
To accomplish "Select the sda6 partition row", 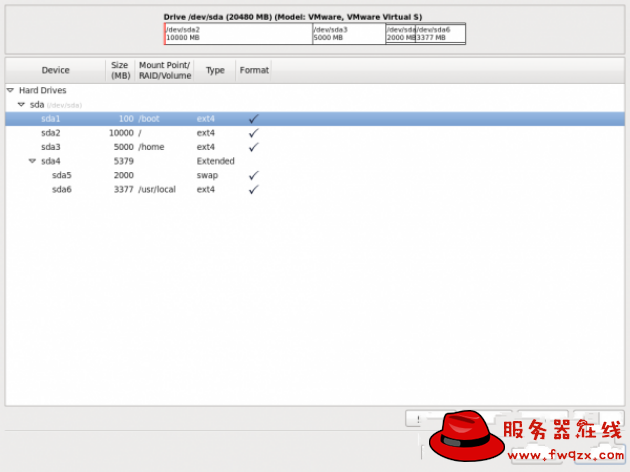I will (315, 189).
